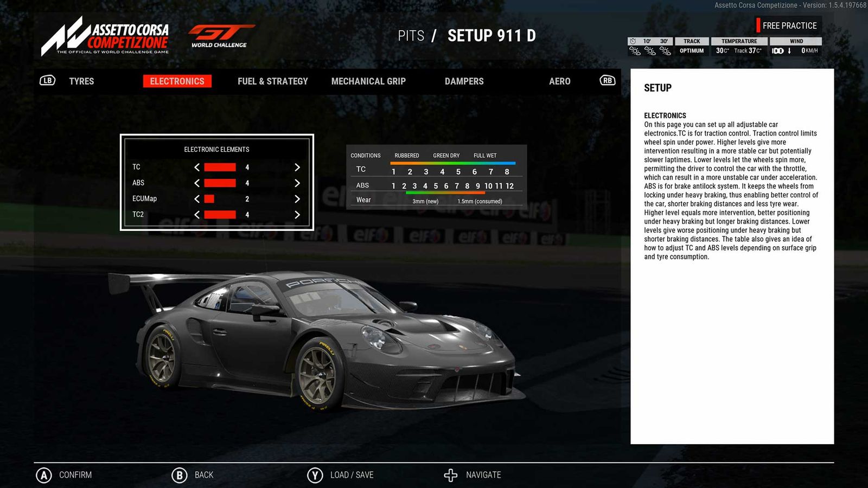Decrease the TC level with left arrow
The image size is (868, 488).
click(x=197, y=168)
